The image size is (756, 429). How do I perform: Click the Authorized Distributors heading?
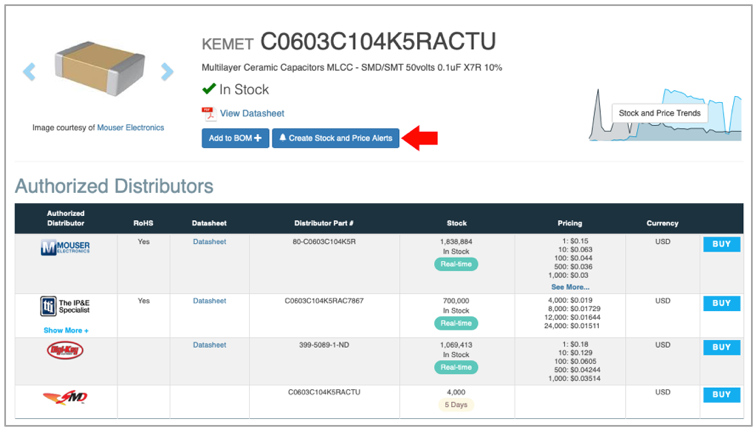114,186
